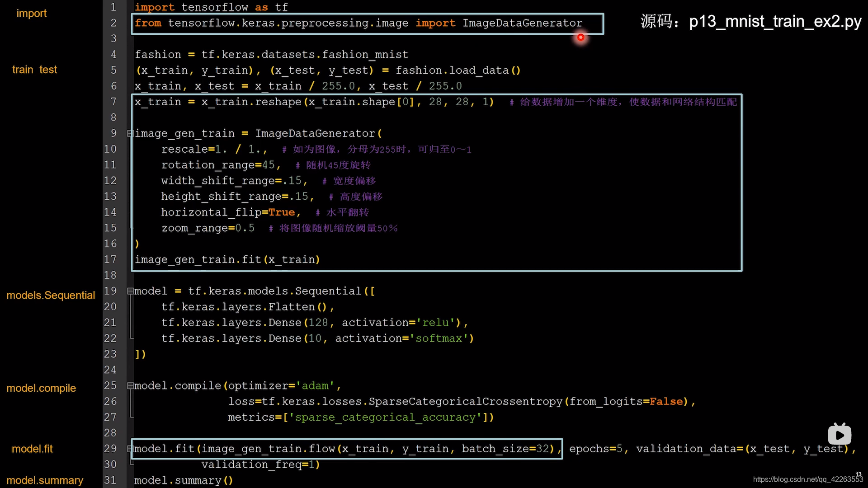
Task: Click 'x_train.reshape' on line 7
Action: (x=251, y=102)
